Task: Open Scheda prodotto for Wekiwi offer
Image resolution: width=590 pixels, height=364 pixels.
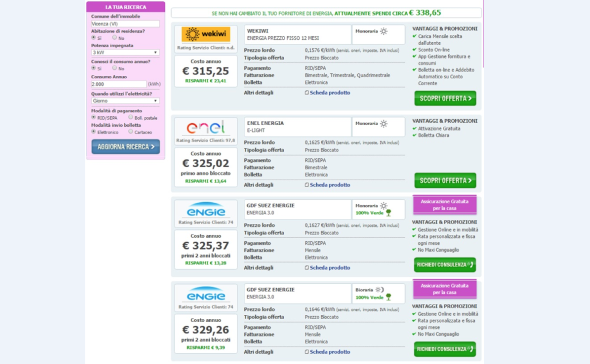Action: (330, 93)
